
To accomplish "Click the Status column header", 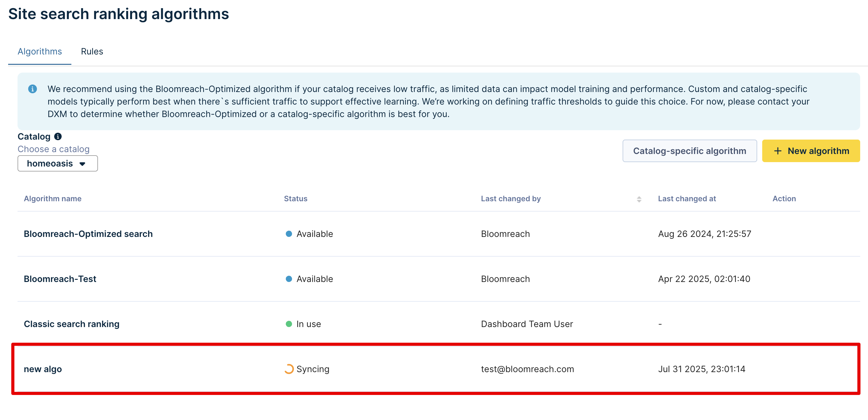I will pyautogui.click(x=295, y=199).
